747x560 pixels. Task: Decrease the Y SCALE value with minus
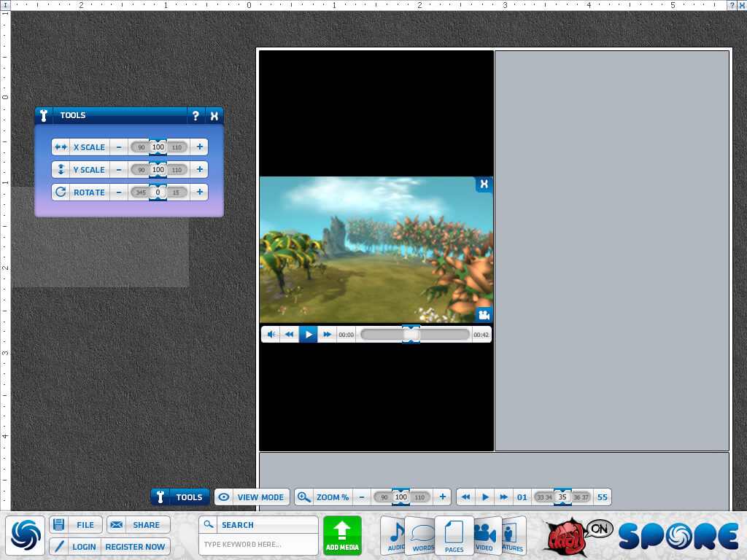[x=119, y=169]
